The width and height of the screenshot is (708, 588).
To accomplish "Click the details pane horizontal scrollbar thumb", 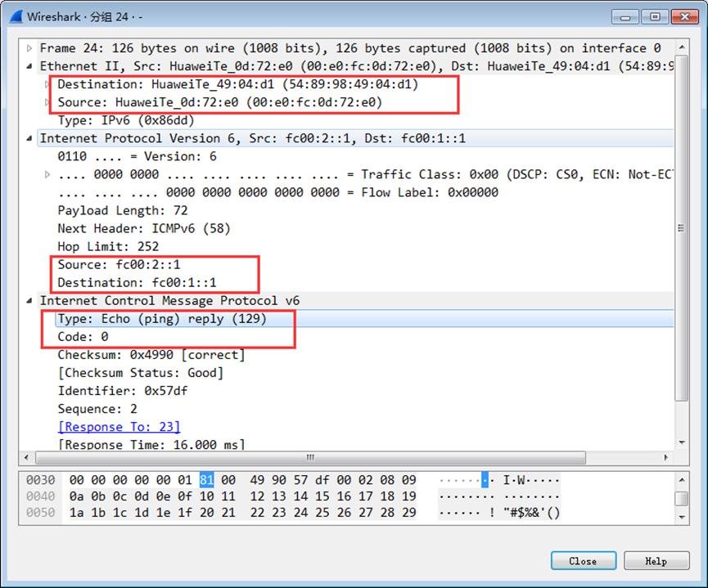I will pyautogui.click(x=311, y=458).
